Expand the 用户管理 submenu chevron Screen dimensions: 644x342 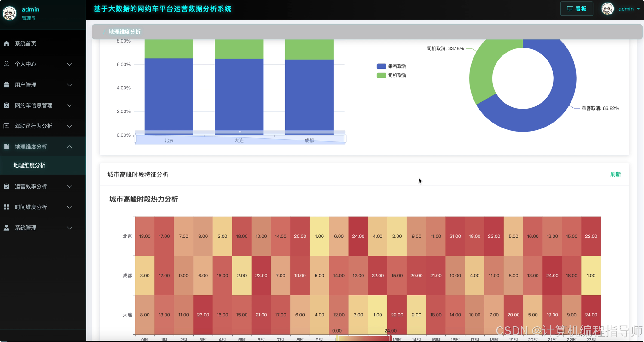click(70, 85)
